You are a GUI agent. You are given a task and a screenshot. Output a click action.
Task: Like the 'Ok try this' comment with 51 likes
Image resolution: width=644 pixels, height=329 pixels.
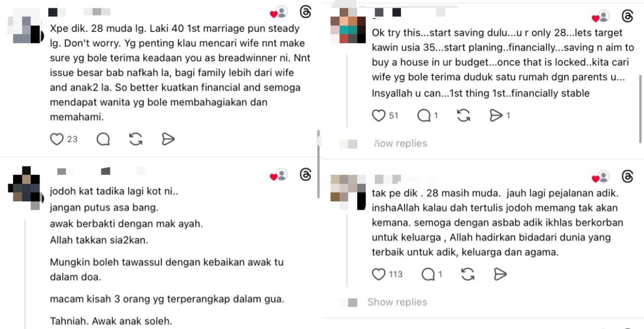[x=379, y=116]
